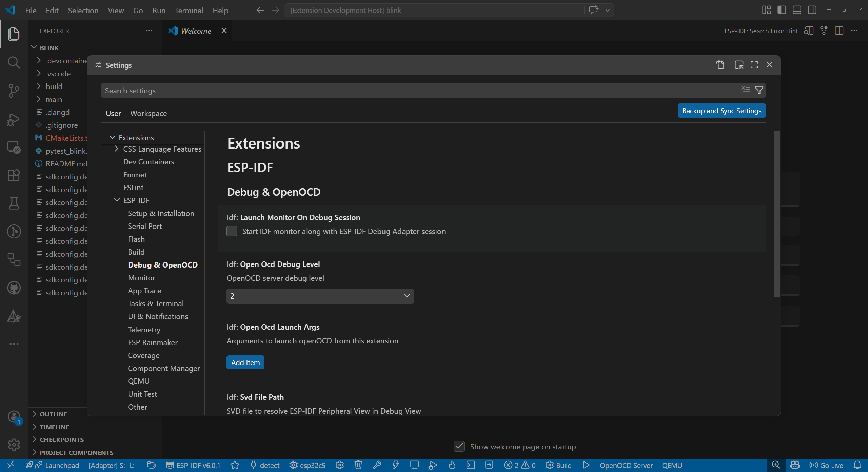Viewport: 868px width, 472px height.
Task: Open the Manage gear in activity bar
Action: point(14,445)
